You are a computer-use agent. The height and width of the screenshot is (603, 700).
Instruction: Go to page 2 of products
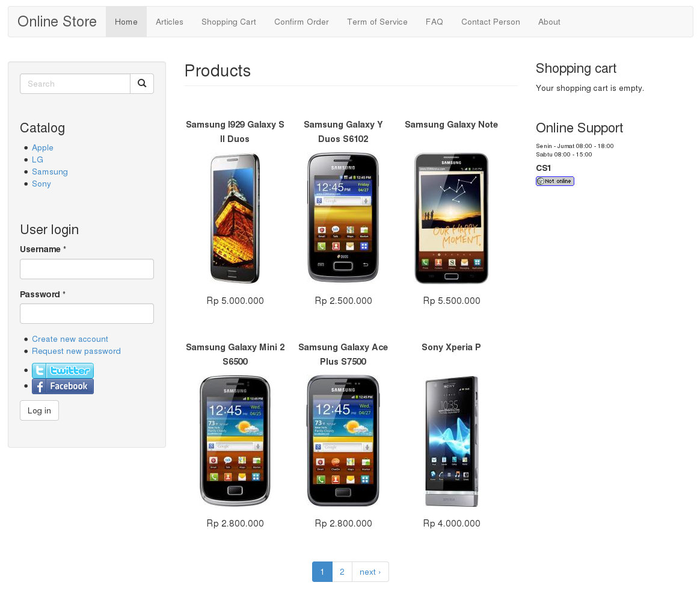pos(342,572)
